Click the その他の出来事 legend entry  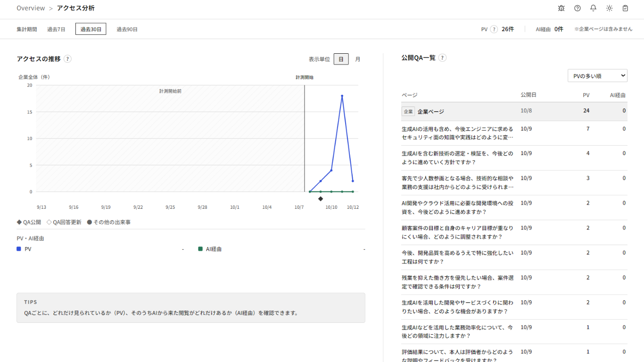click(x=109, y=222)
